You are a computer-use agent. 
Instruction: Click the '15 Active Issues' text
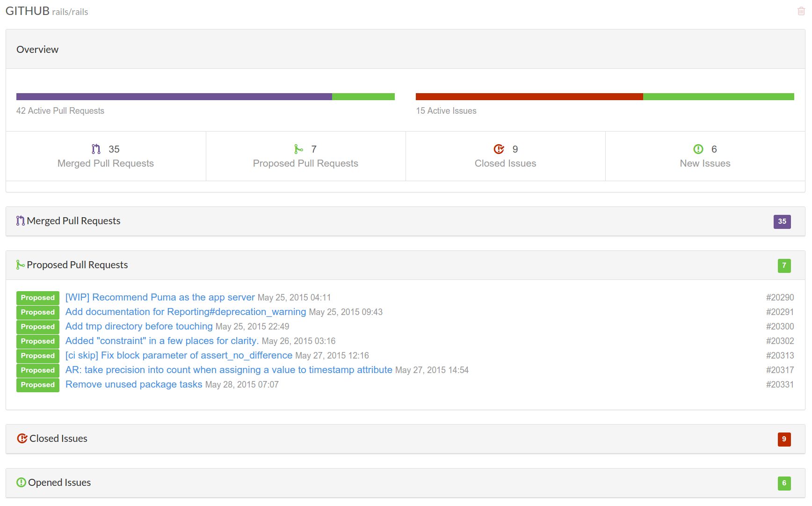click(x=446, y=110)
